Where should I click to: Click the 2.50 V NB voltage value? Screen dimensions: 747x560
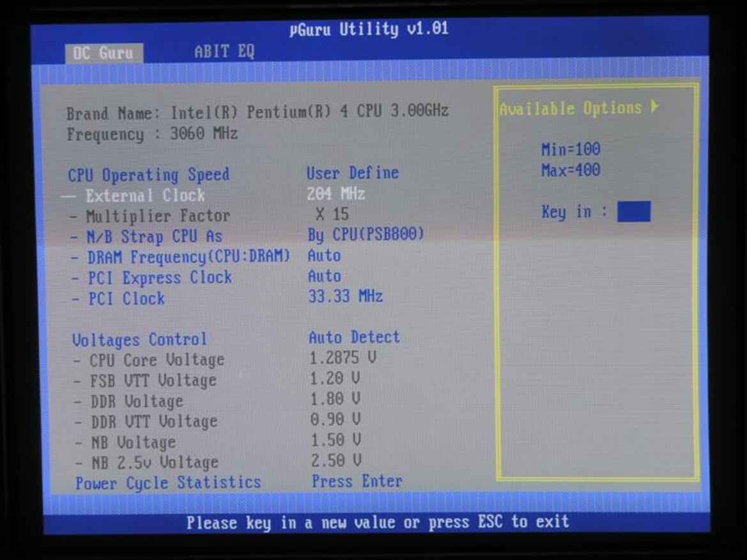click(336, 460)
